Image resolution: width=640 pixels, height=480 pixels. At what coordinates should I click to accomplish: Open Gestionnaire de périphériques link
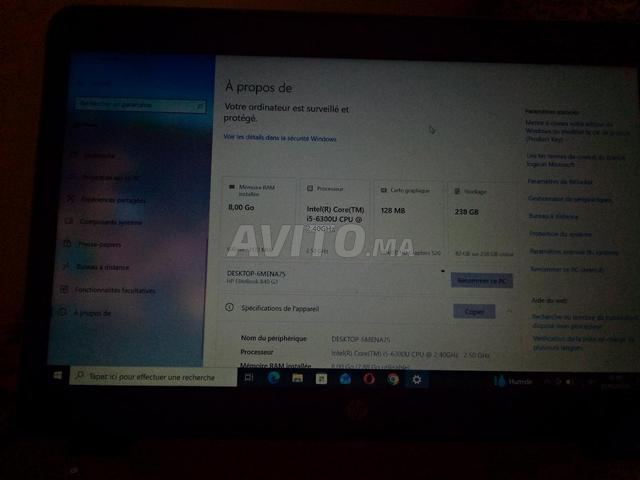(569, 199)
